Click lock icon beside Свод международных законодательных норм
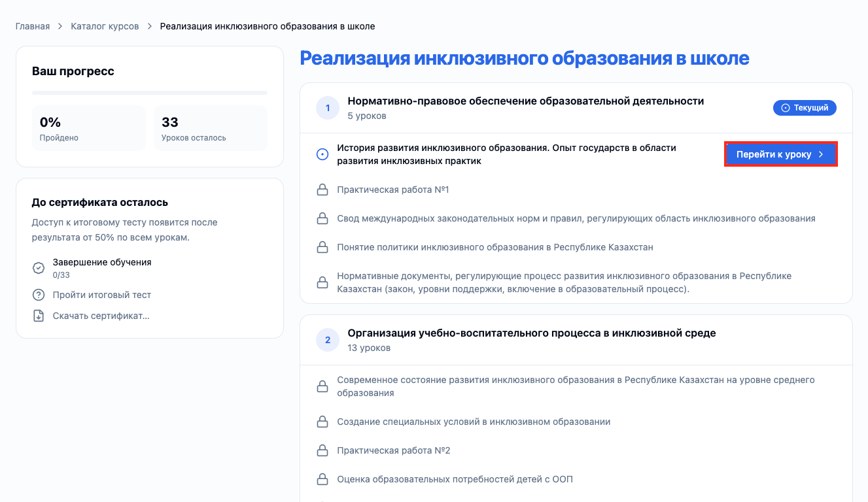The image size is (868, 502). pyautogui.click(x=322, y=218)
